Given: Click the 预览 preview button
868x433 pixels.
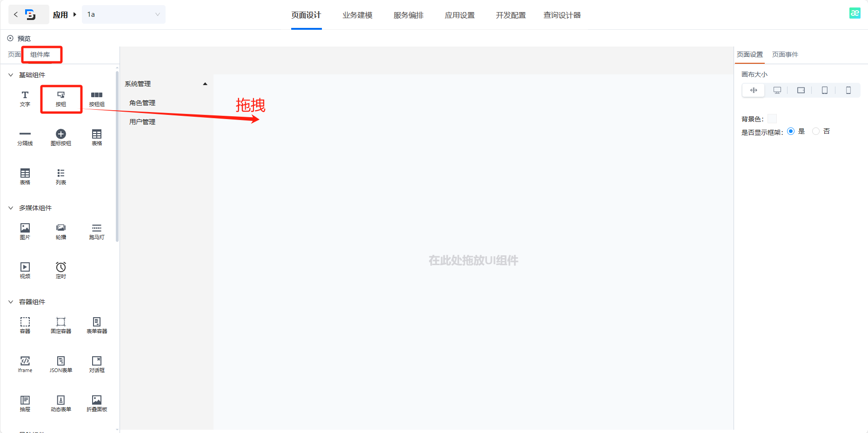Looking at the screenshot, I should coord(19,39).
